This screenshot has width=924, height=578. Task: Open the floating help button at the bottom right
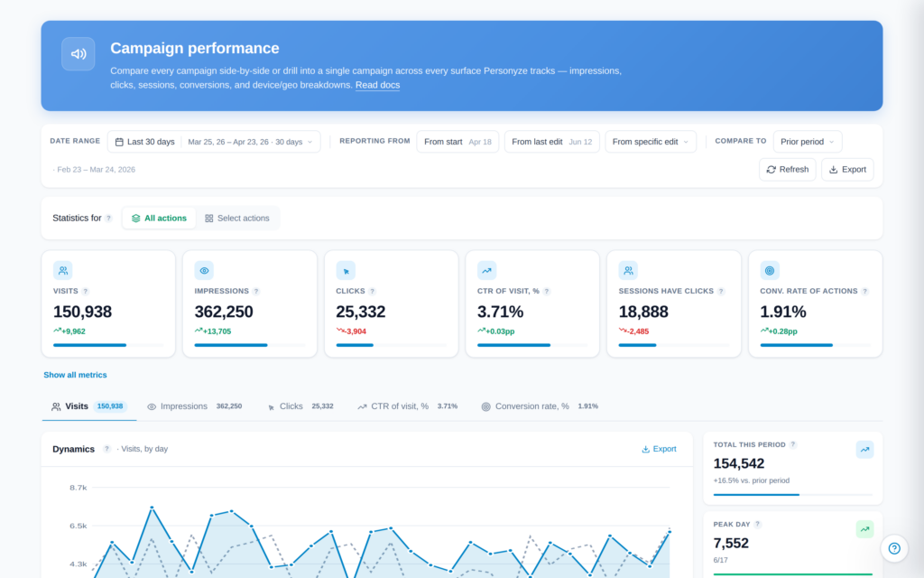click(x=894, y=548)
